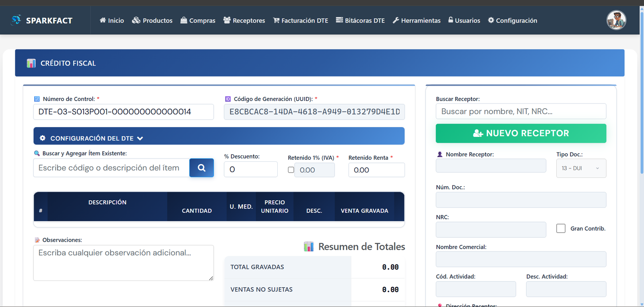The width and height of the screenshot is (644, 307).
Task: Click the Nombre Receptor person icon
Action: (440, 155)
